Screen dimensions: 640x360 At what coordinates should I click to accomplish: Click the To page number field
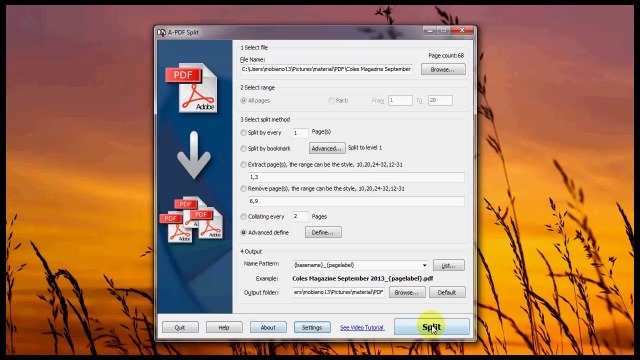tap(440, 100)
